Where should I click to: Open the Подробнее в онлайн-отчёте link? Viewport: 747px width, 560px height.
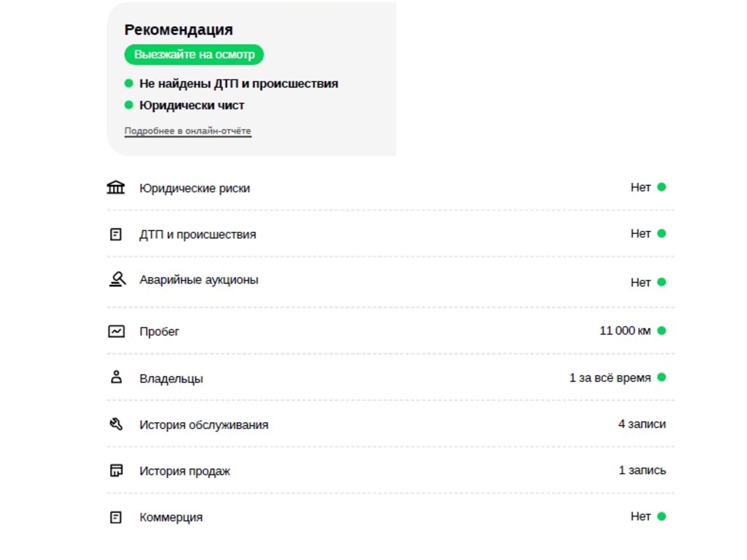(x=188, y=131)
